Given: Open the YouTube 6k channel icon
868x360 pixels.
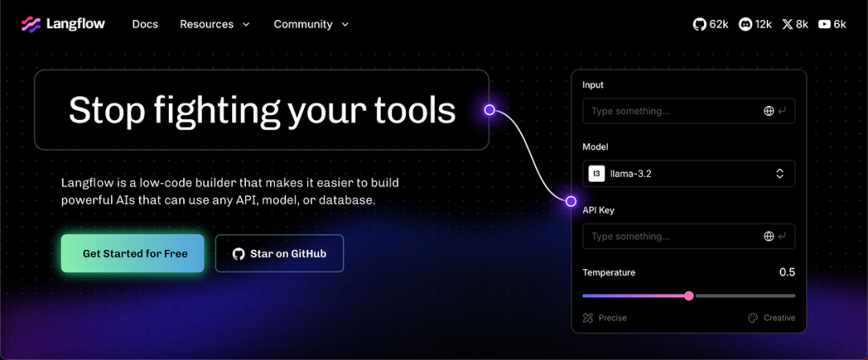Looking at the screenshot, I should [825, 24].
